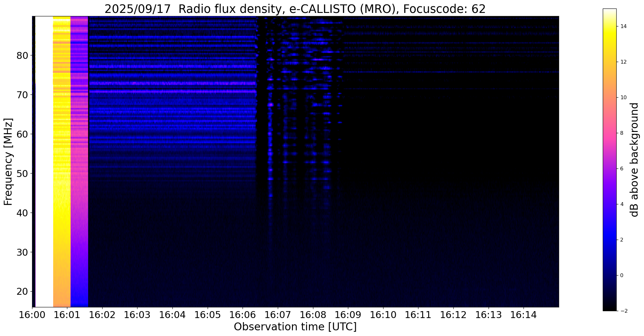Click the 16:09 time tick label
This screenshot has width=644, height=336.
point(348,315)
